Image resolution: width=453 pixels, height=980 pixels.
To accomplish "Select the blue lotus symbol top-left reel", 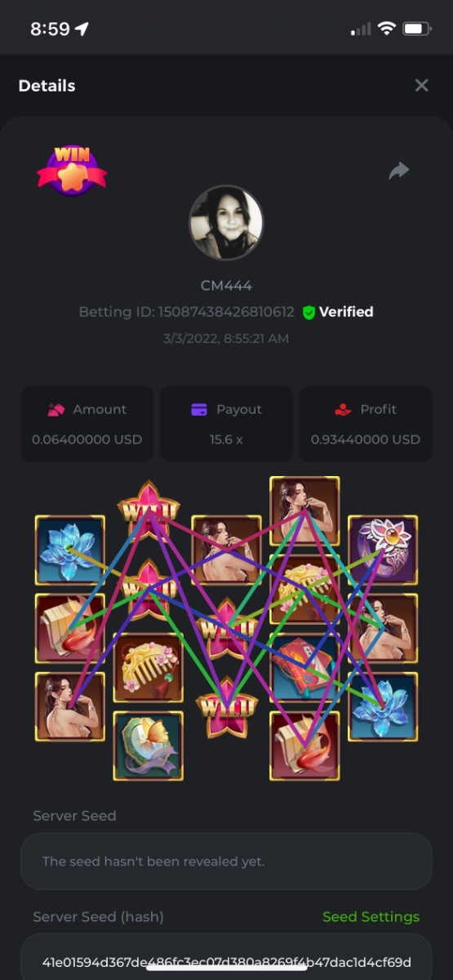I will tap(70, 550).
